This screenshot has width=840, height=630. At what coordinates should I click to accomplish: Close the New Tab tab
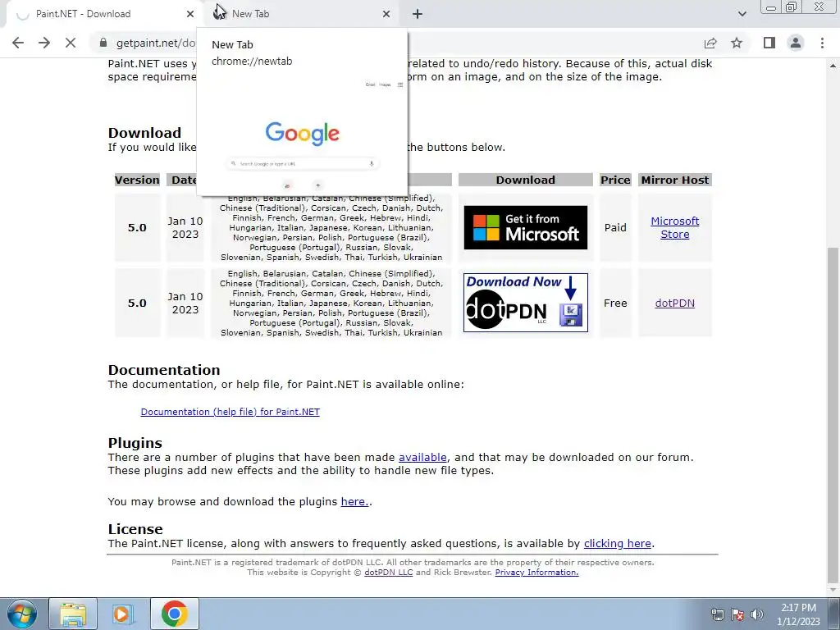[386, 14]
